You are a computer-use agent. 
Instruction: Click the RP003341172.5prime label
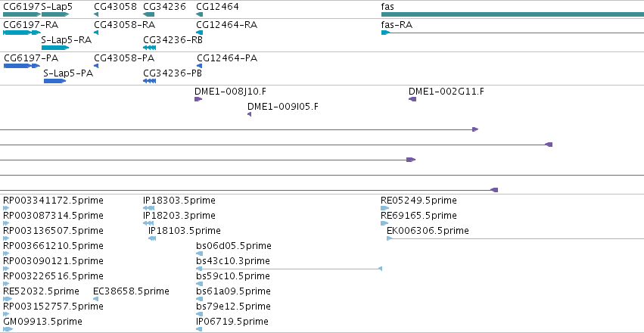(x=54, y=201)
